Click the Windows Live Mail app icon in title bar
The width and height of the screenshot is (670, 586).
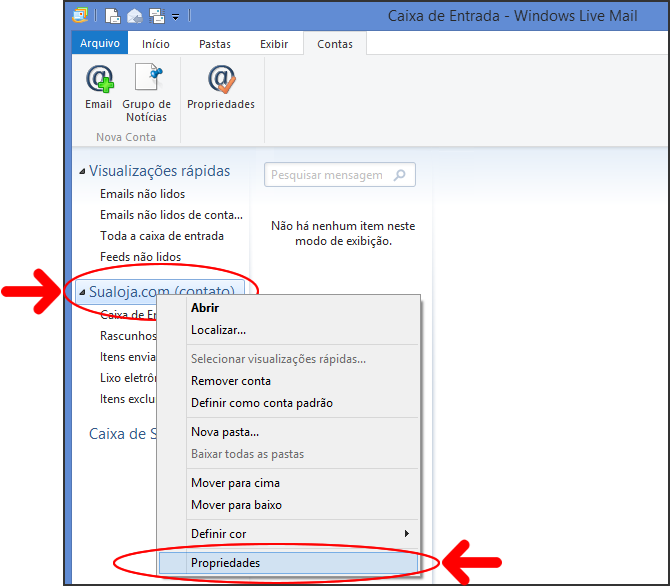[80, 16]
